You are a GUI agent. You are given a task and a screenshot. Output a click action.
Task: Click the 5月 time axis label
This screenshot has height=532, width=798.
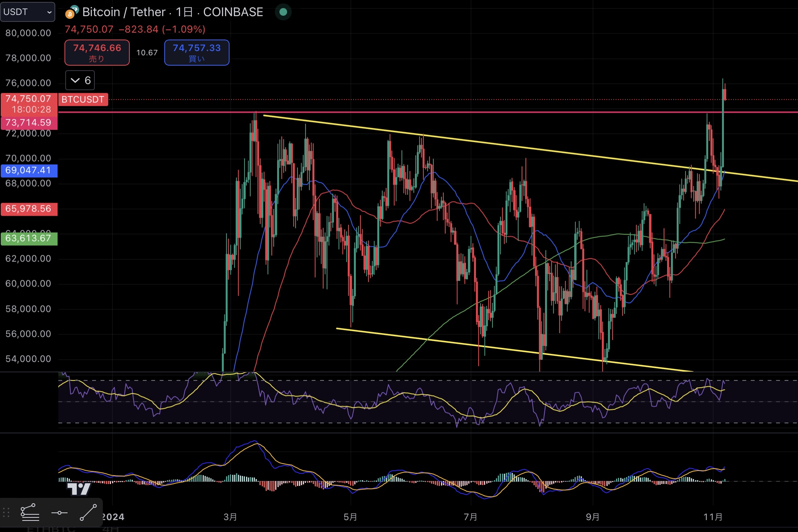[350, 517]
